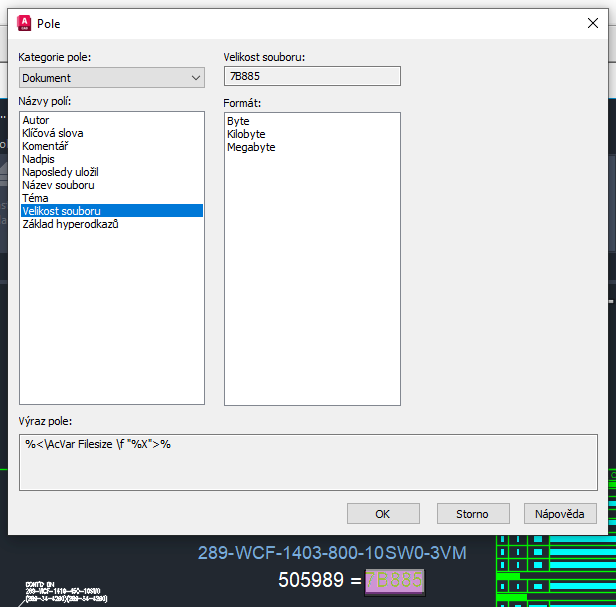Screen dimensions: 616x607
Task: Select Klíčová slova field name
Action: [53, 133]
